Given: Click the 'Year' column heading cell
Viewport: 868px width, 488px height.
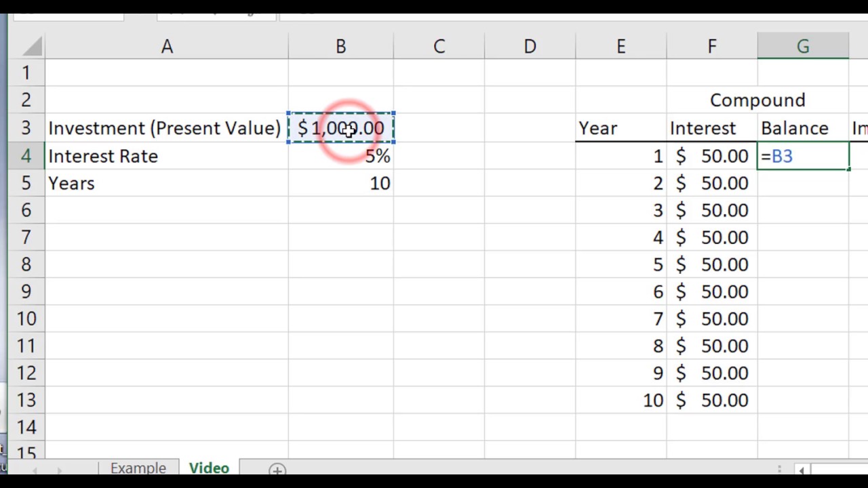Looking at the screenshot, I should point(620,128).
